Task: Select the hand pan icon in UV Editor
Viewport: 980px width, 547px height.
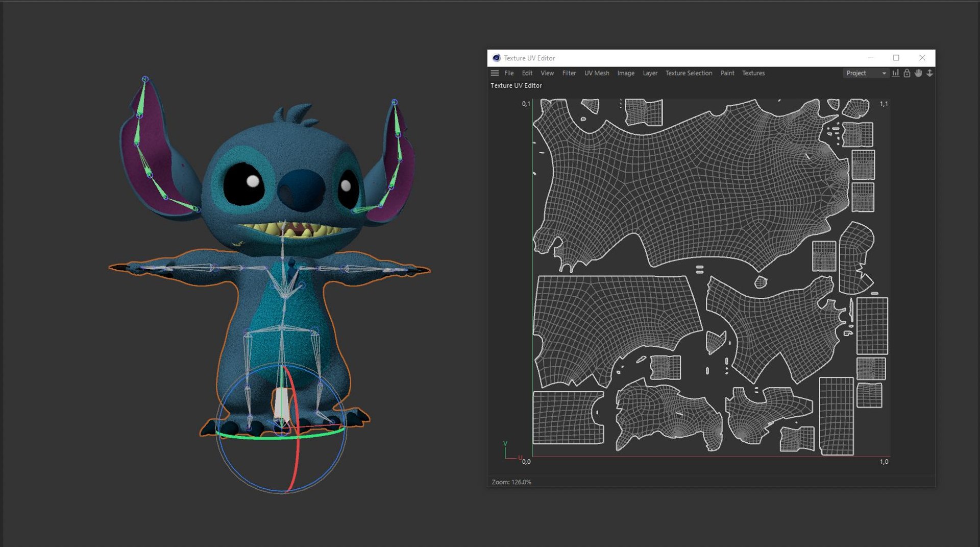Action: (x=918, y=73)
